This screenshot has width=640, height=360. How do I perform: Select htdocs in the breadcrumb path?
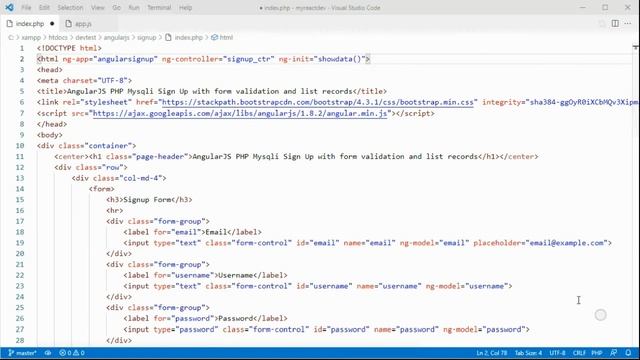point(58,37)
